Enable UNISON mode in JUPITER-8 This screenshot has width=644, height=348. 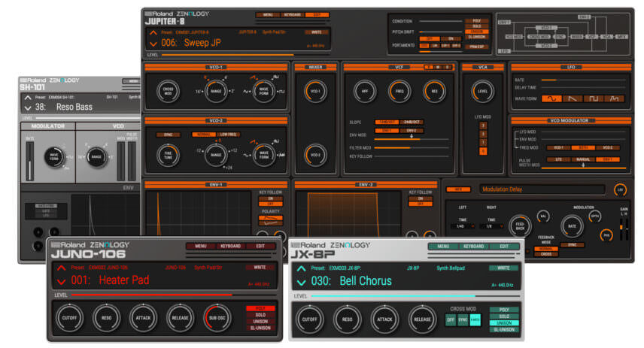pyautogui.click(x=477, y=31)
